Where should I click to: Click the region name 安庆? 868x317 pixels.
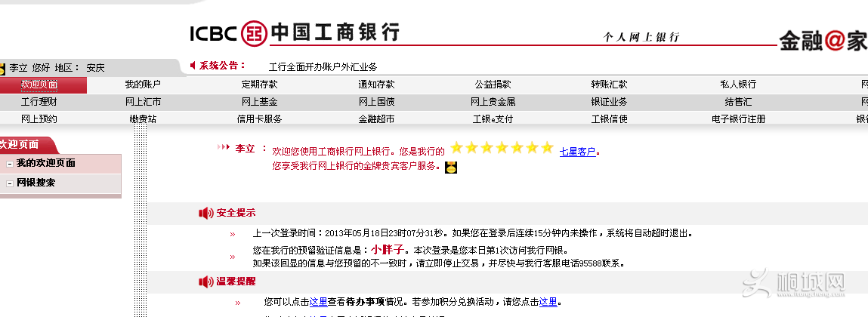click(x=95, y=68)
